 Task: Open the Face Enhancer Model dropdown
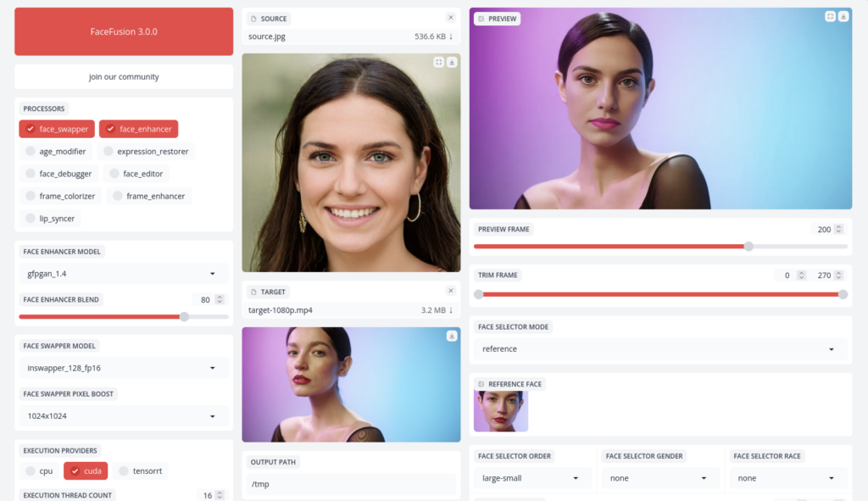point(123,273)
